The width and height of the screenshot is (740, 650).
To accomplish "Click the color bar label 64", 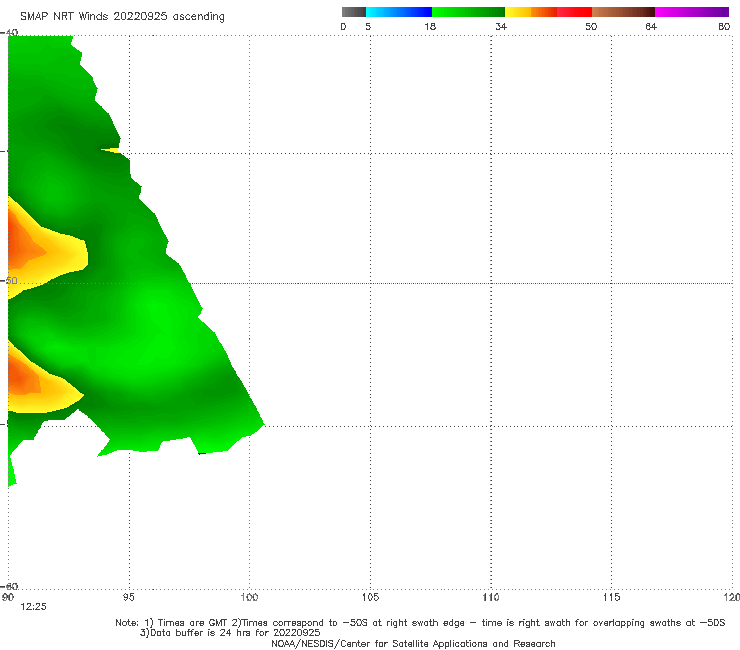I will pos(651,27).
